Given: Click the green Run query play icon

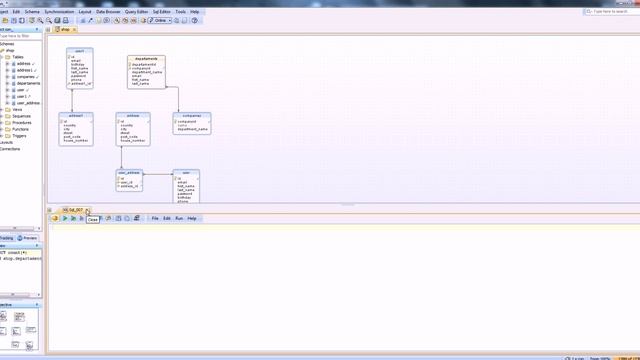Looking at the screenshot, I should pyautogui.click(x=64, y=218).
